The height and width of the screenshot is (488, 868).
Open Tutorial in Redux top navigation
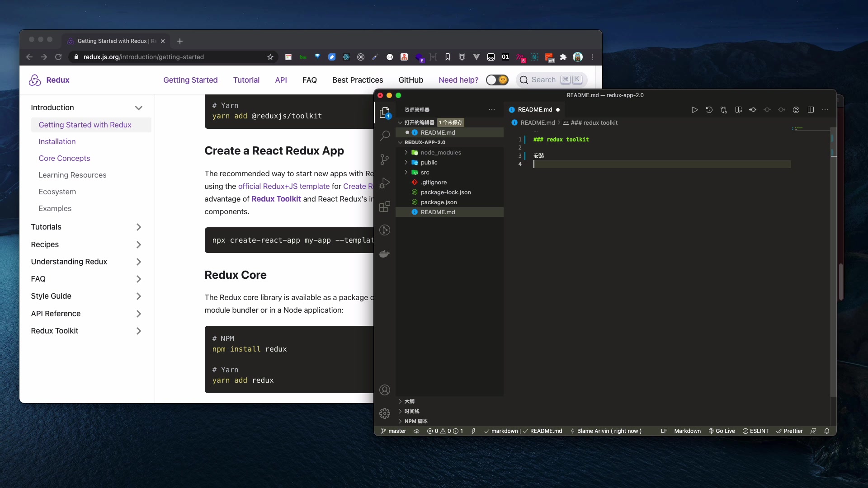pos(246,80)
